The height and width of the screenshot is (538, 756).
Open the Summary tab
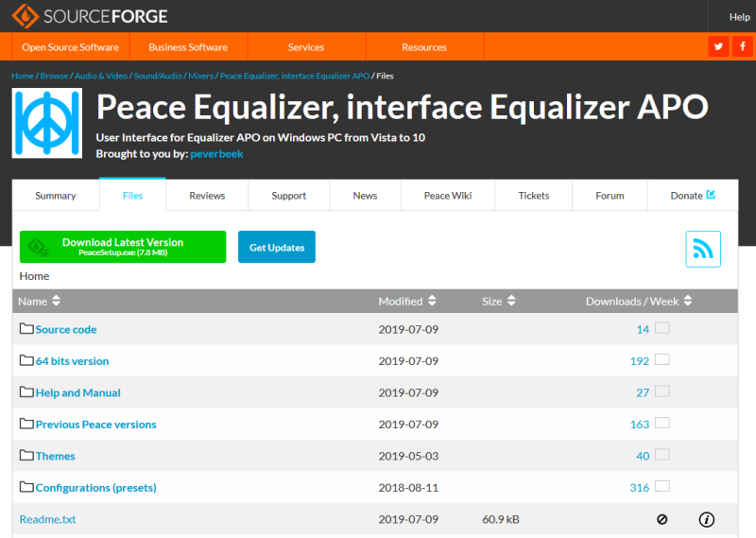[x=56, y=196]
